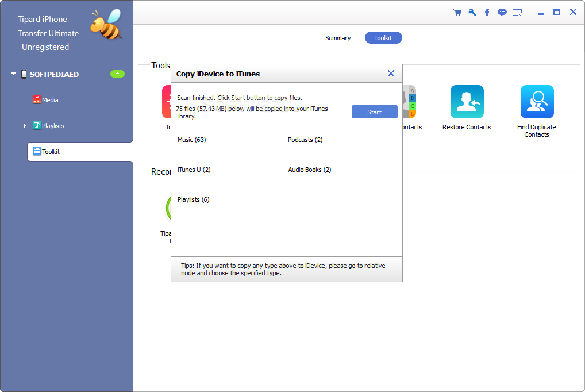
Task: Open the Facebook icon in the title bar
Action: 487,13
